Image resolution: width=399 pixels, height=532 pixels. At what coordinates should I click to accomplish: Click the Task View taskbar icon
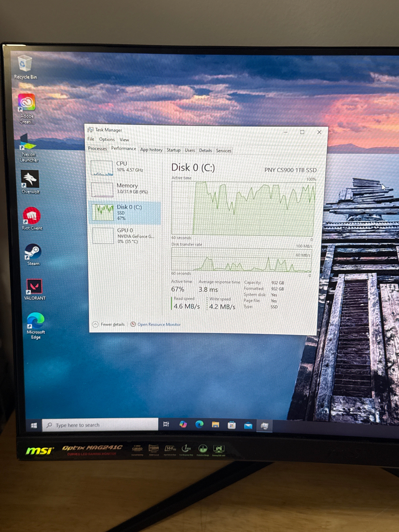[166, 424]
